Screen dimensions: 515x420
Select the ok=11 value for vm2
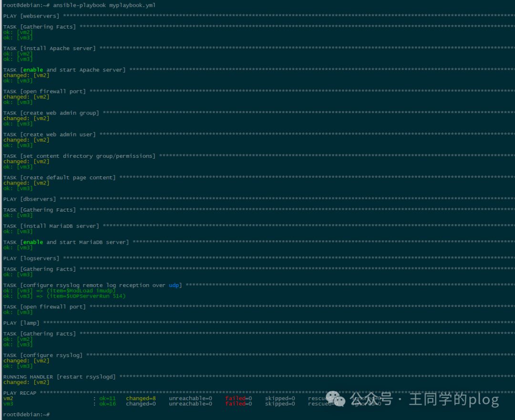click(107, 399)
